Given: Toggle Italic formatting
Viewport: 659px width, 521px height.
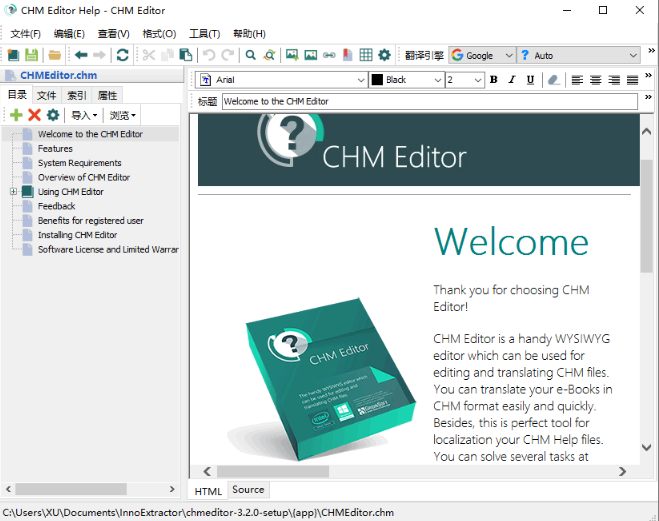Looking at the screenshot, I should [x=512, y=79].
